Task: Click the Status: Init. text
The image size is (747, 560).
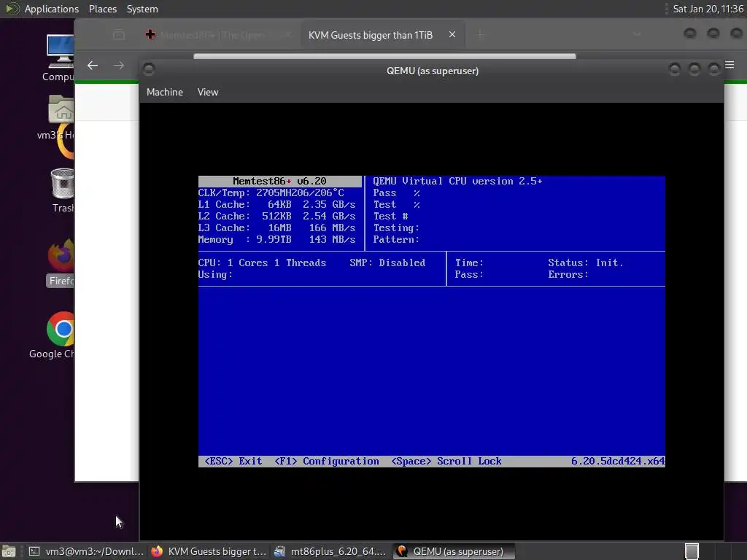Action: [586, 262]
